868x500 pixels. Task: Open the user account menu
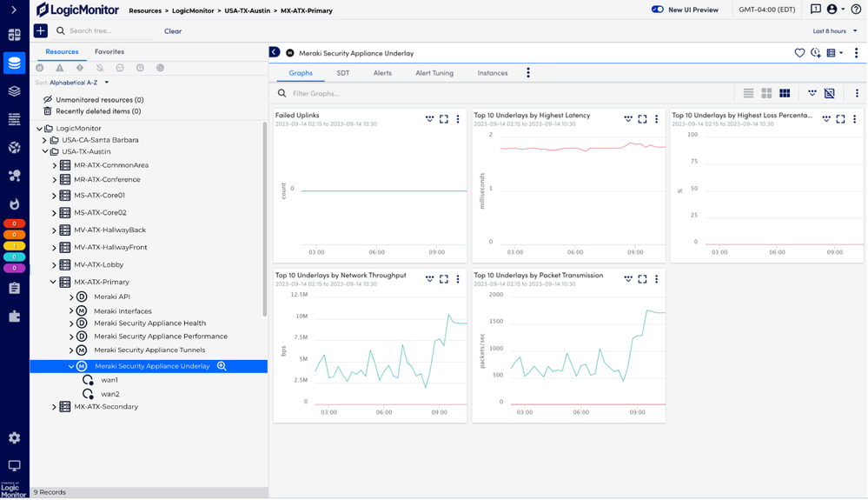[x=835, y=10]
